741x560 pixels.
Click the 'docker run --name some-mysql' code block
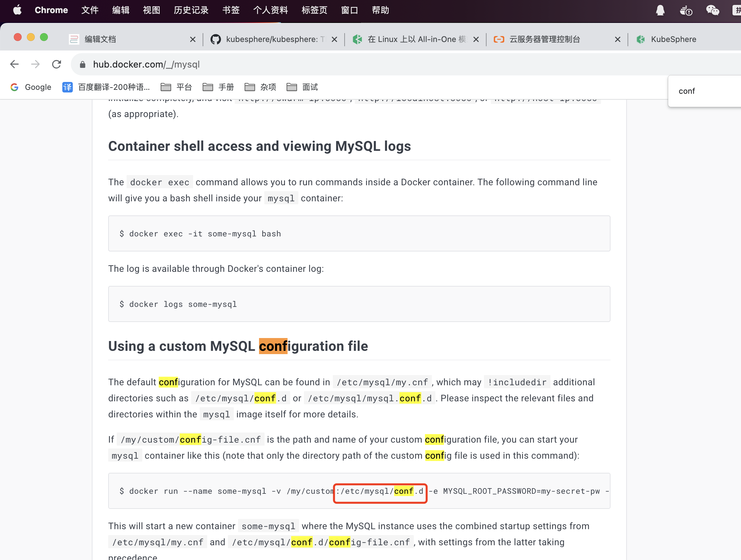click(359, 491)
